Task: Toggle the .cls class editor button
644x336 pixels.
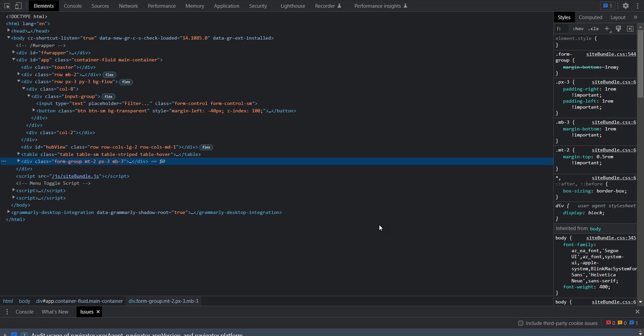Action: click(x=593, y=28)
